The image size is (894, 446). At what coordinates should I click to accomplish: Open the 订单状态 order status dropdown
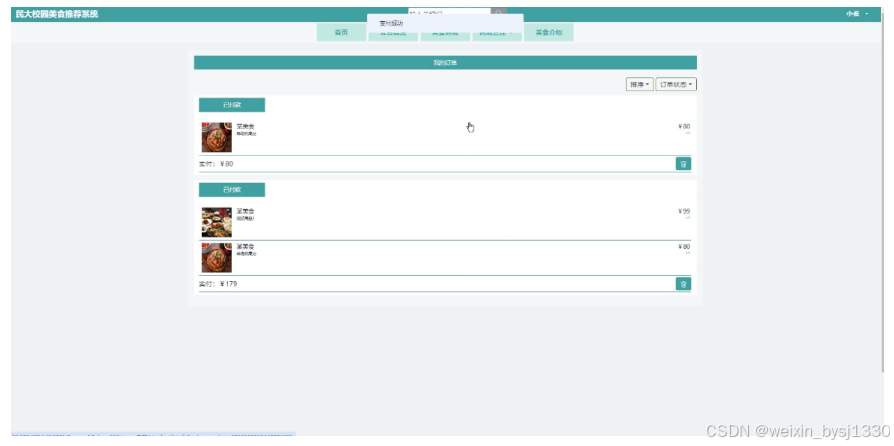click(676, 84)
